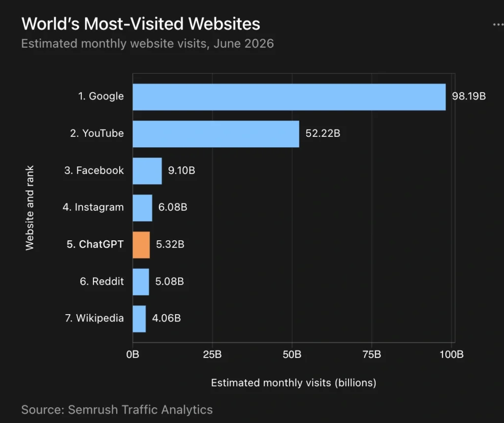Click the 25B axis tick label
504x423 pixels.
pos(212,355)
